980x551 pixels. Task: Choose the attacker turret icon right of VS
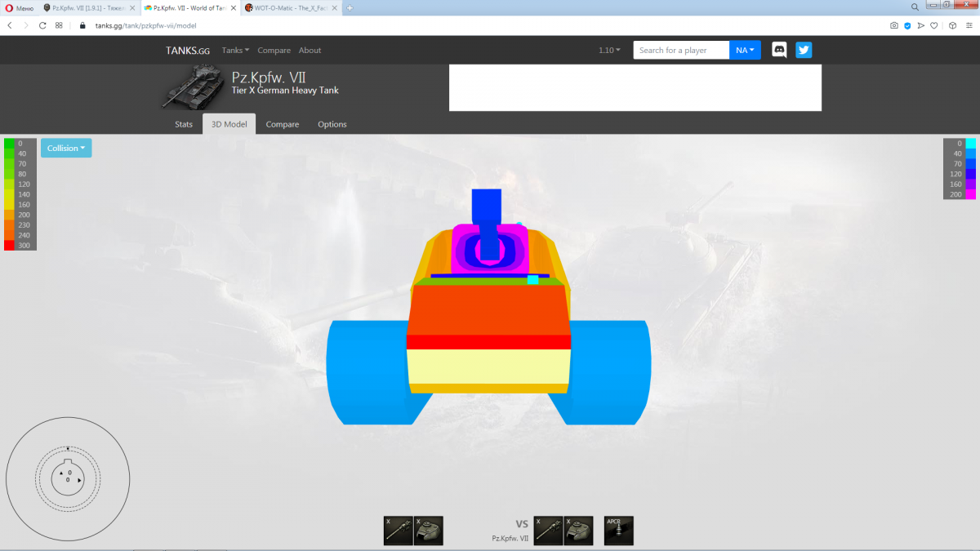(578, 530)
